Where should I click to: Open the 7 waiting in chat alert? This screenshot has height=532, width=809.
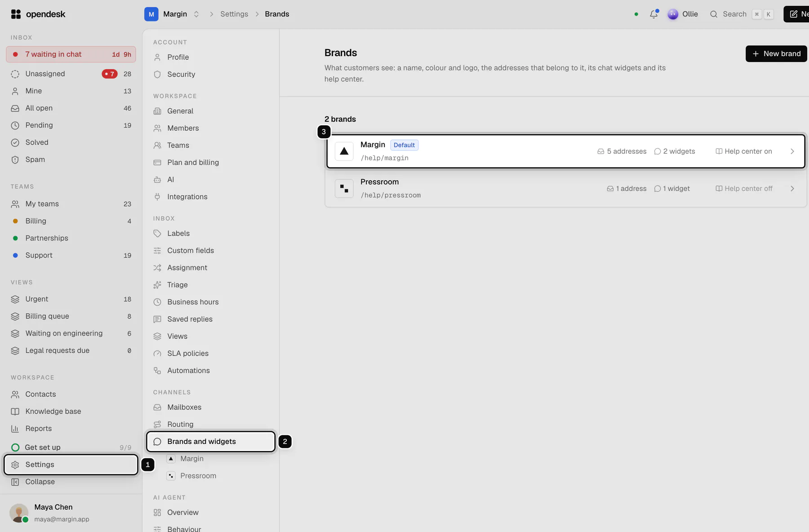pos(71,54)
